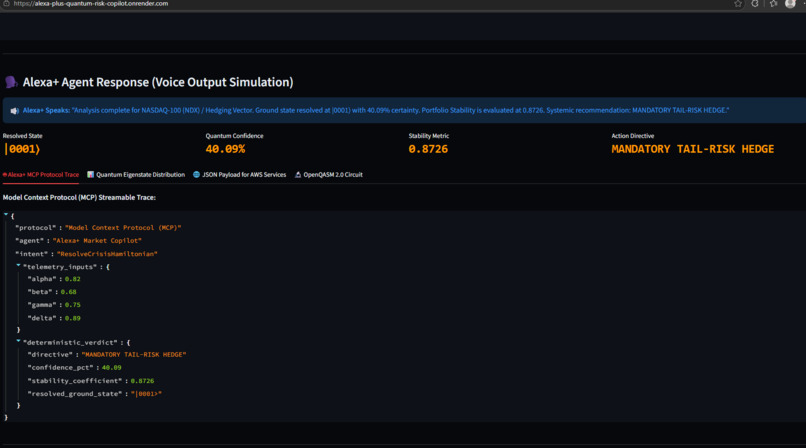
Task: Click the Alexa+ Speaks message banner
Action: tap(404, 110)
